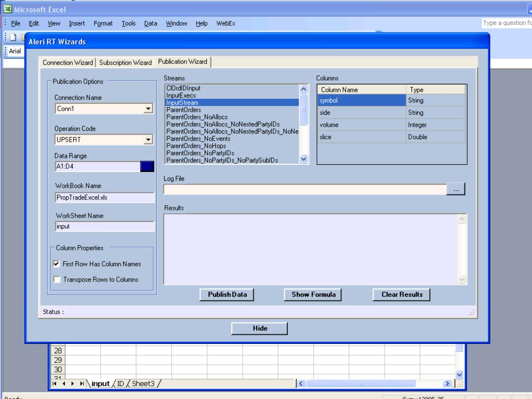532x399 pixels.
Task: Open the Connection Name dropdown
Action: coord(148,109)
